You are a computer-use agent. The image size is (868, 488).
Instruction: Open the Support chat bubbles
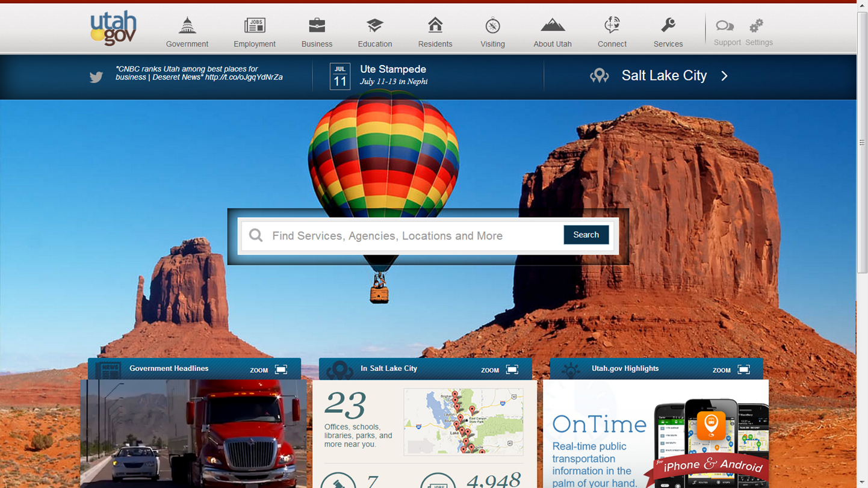725,26
